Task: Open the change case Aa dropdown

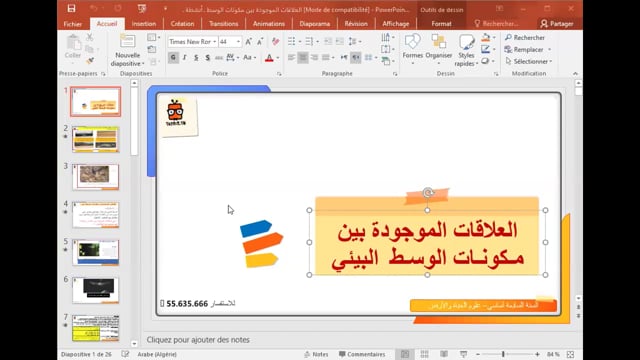Action: [249, 58]
